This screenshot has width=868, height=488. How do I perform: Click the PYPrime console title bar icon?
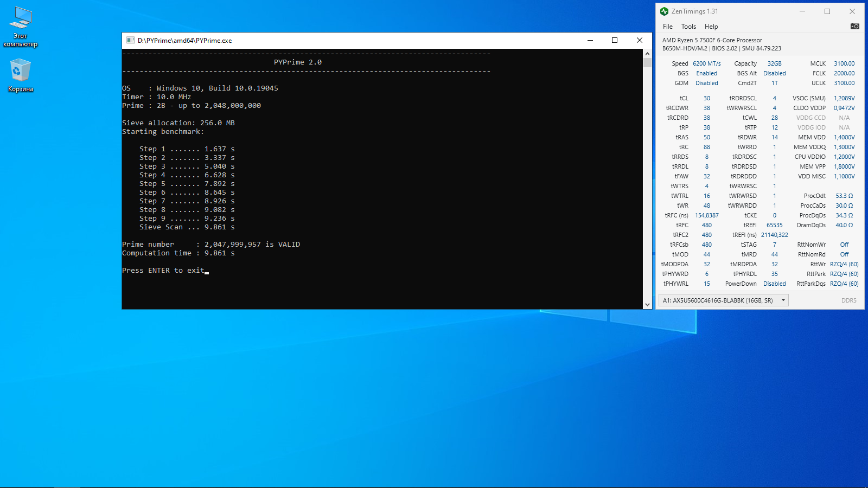point(130,40)
